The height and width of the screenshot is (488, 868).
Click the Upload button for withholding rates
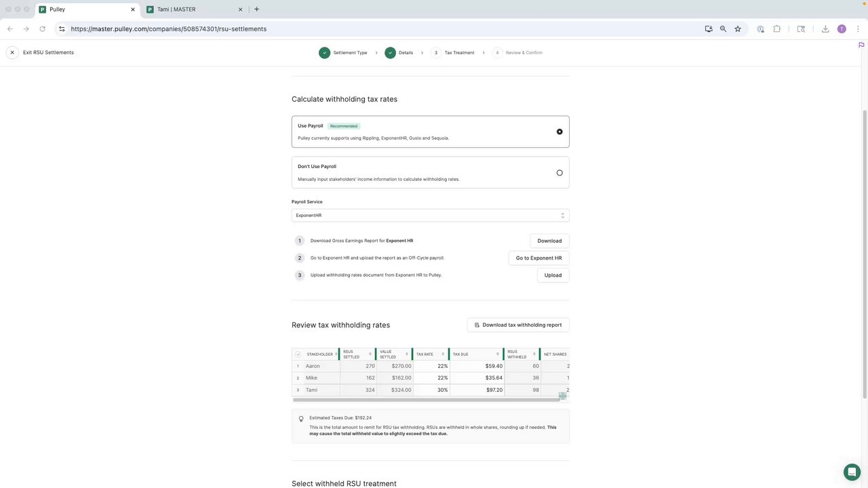pyautogui.click(x=553, y=275)
